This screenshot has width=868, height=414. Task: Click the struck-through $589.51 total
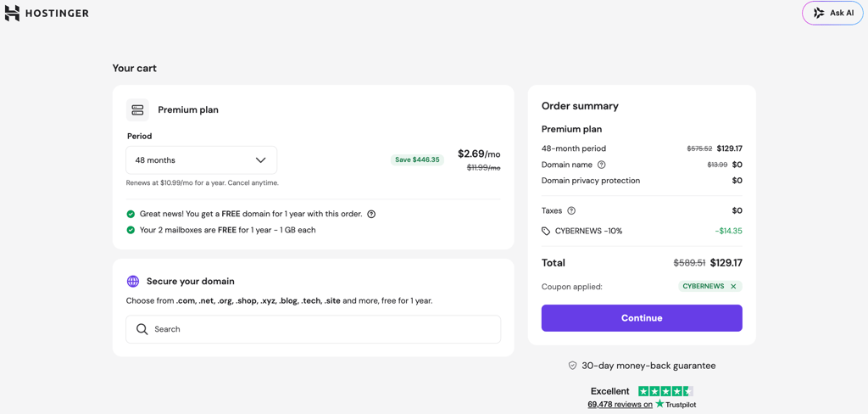click(689, 263)
